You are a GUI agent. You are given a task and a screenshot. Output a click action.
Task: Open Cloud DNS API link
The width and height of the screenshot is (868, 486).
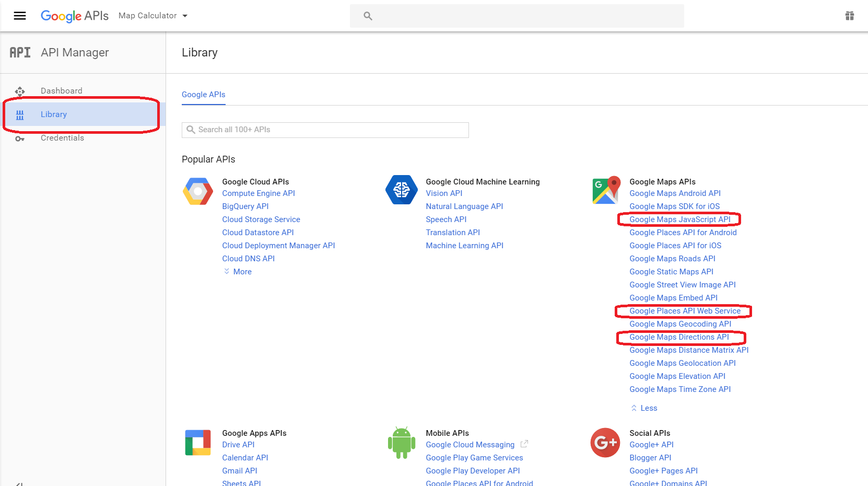pyautogui.click(x=249, y=259)
